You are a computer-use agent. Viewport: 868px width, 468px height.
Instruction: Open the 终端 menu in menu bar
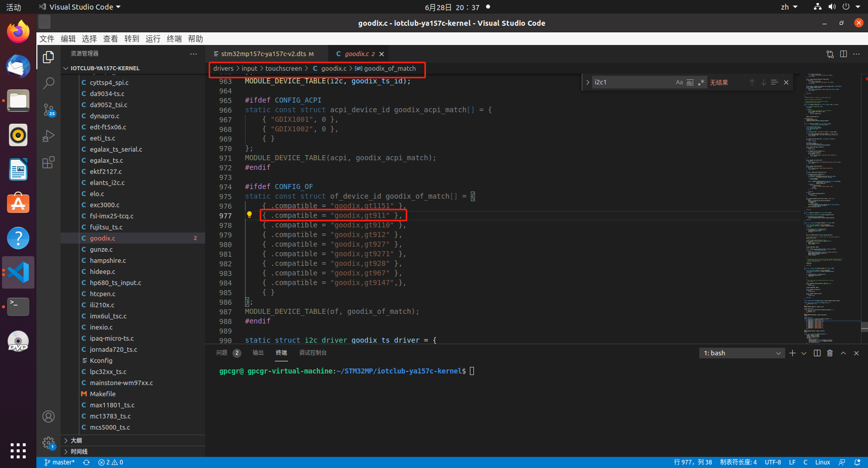pyautogui.click(x=174, y=39)
